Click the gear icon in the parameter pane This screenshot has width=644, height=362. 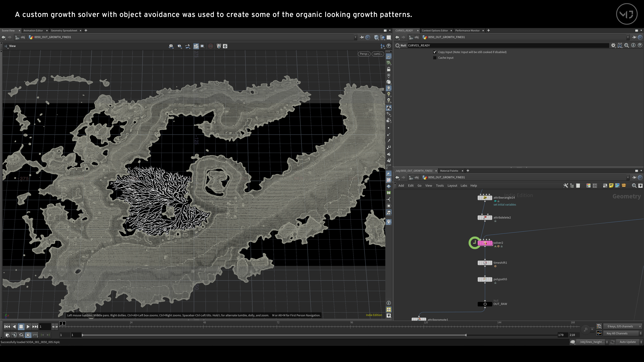click(x=613, y=45)
